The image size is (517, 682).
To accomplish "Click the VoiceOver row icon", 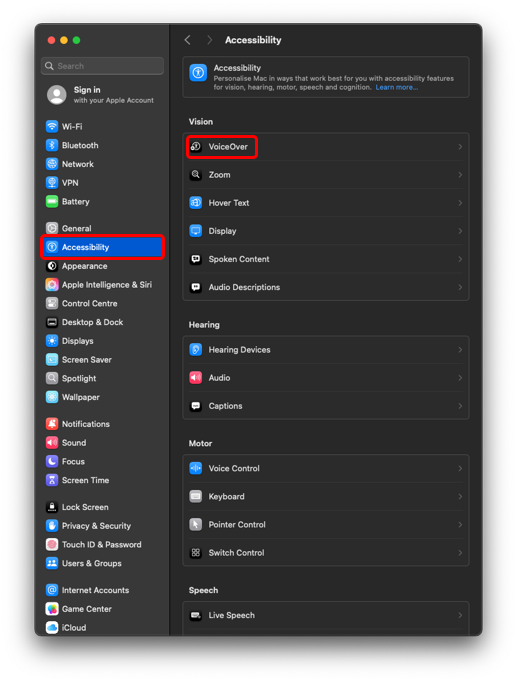I will [x=196, y=147].
